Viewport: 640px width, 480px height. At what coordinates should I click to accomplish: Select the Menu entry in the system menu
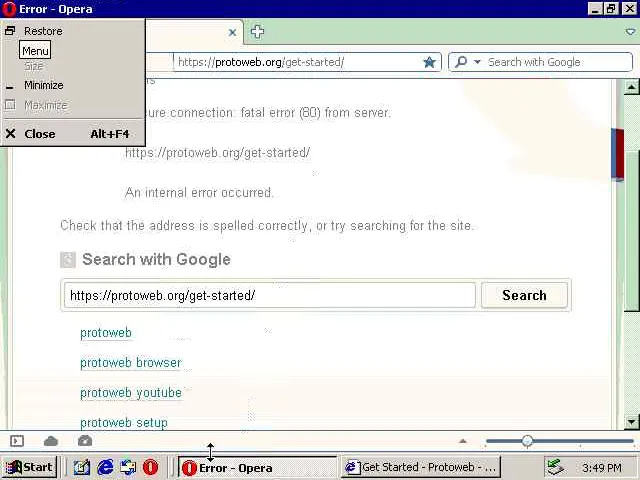[35, 51]
